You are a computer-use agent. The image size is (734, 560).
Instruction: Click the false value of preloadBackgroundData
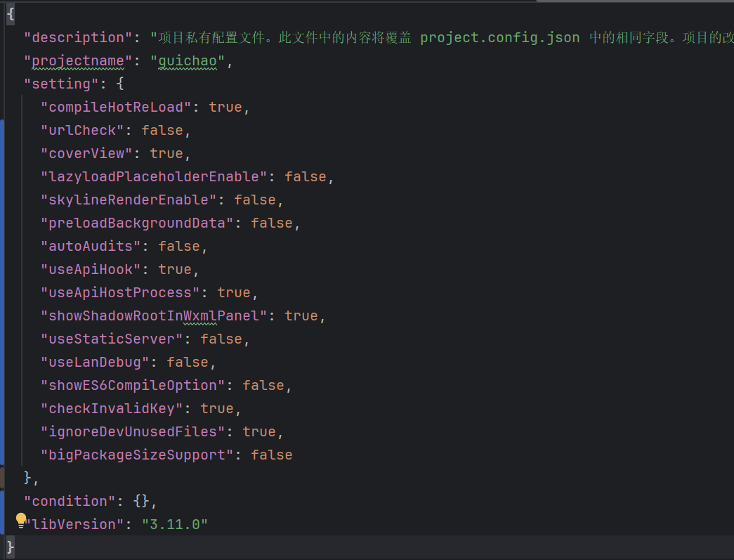[272, 223]
